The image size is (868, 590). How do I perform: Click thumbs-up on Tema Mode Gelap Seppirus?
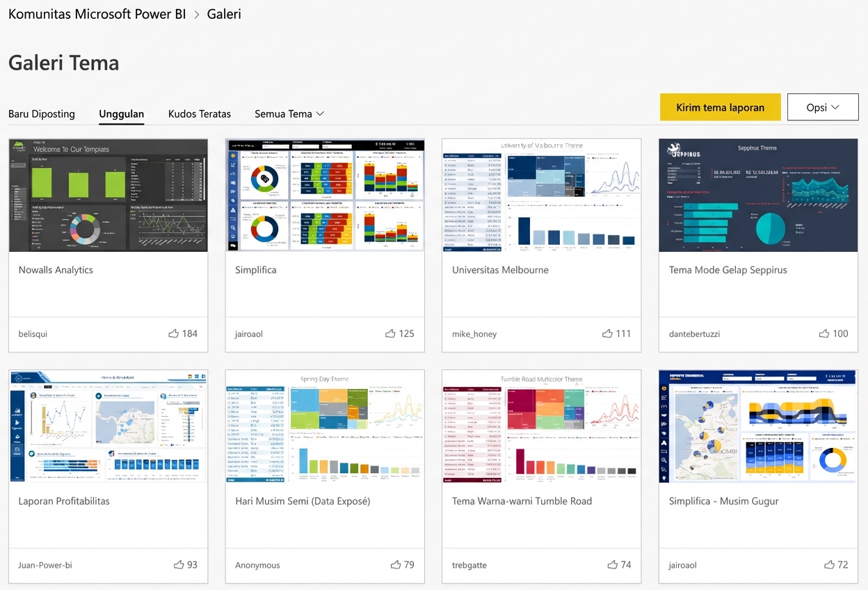[824, 334]
